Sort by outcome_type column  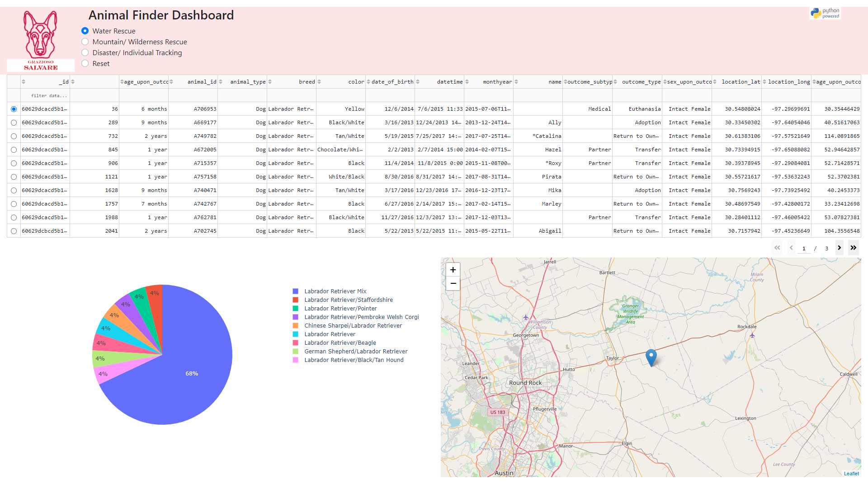(x=615, y=82)
